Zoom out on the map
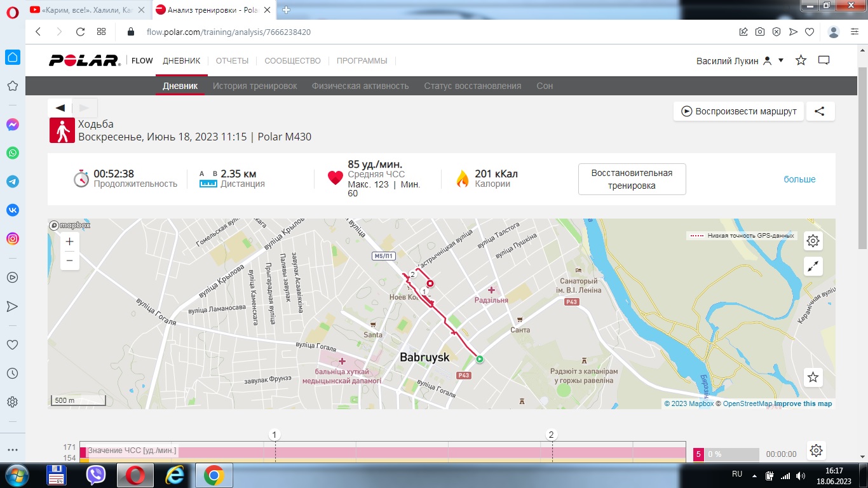Image resolution: width=868 pixels, height=488 pixels. coord(70,261)
